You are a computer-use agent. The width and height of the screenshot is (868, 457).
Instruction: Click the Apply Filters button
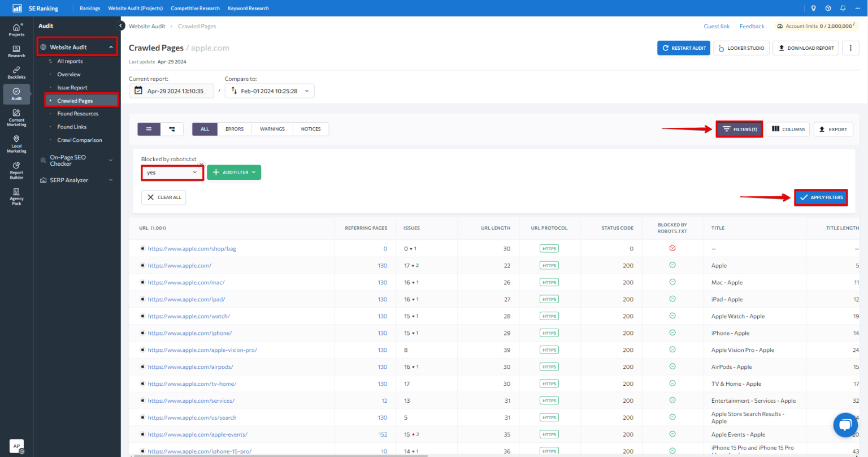821,197
